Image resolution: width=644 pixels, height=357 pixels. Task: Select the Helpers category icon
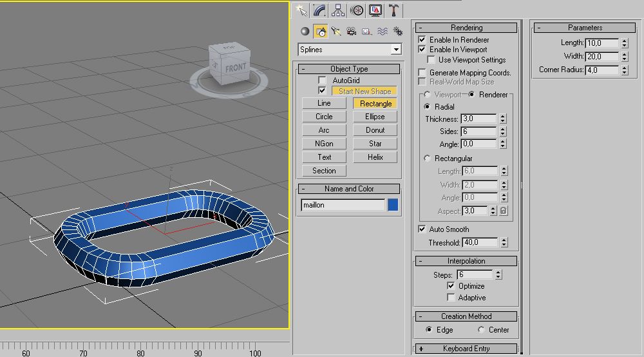point(366,31)
